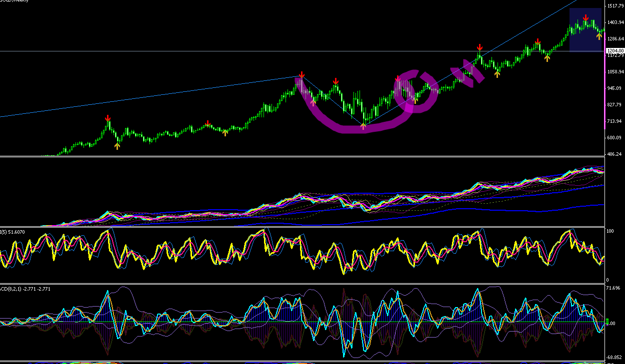Viewport: 625px width, 364px height.
Task: Click the 945.09 price axis value
Action: click(614, 88)
